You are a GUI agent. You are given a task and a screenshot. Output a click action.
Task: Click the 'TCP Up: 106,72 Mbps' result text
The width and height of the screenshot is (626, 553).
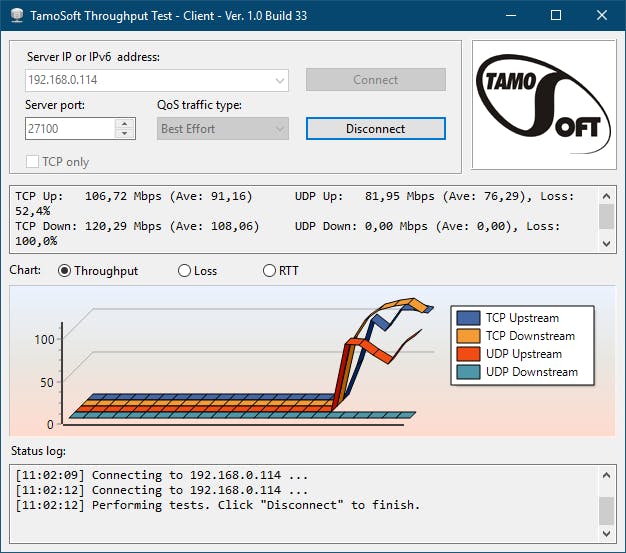(x=88, y=196)
